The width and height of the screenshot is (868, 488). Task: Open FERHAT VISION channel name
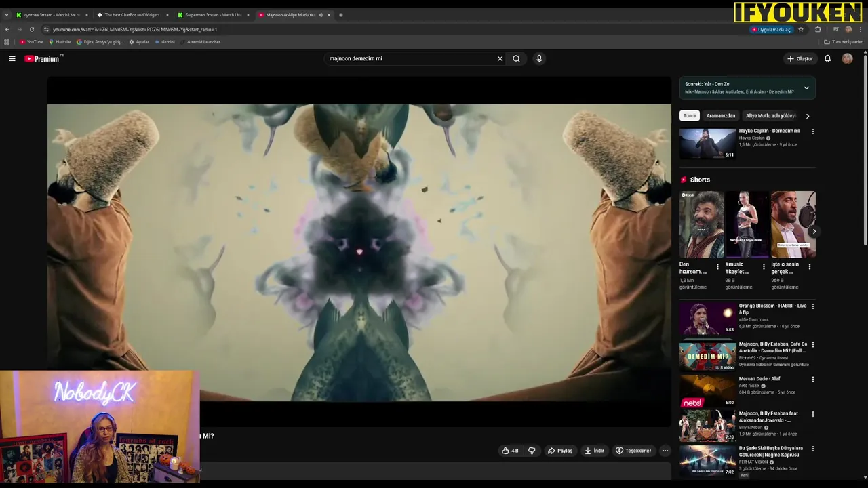tap(754, 462)
